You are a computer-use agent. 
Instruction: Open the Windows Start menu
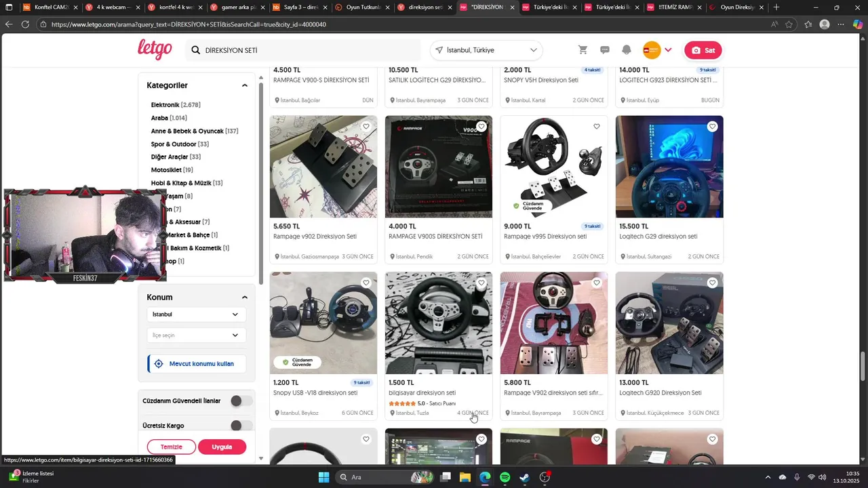[323, 477]
